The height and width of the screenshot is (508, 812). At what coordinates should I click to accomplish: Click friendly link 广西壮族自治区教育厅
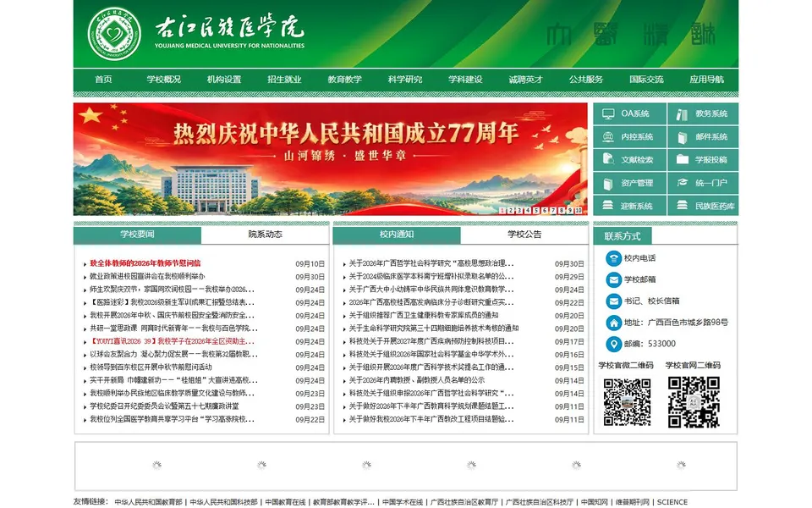click(x=464, y=502)
